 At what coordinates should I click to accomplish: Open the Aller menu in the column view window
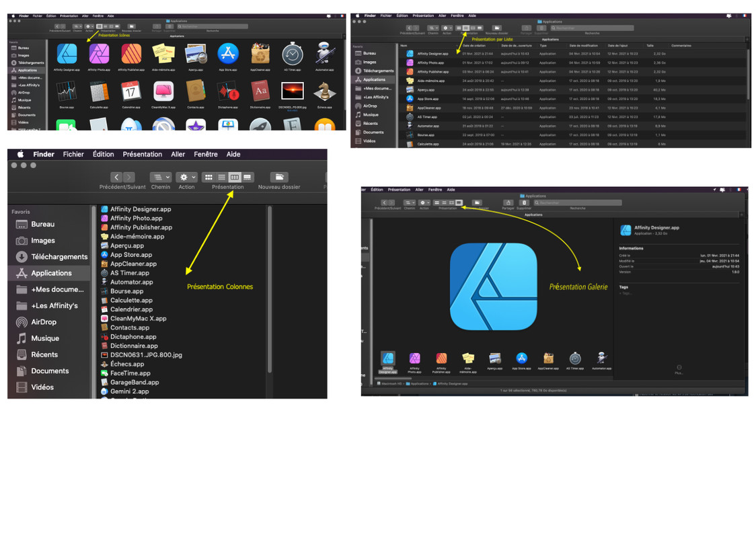click(x=178, y=154)
